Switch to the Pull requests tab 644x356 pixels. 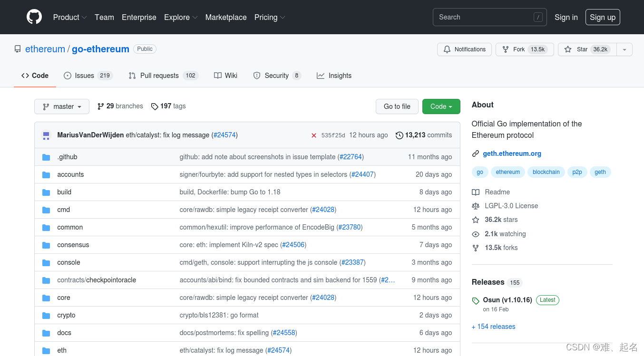tap(163, 76)
